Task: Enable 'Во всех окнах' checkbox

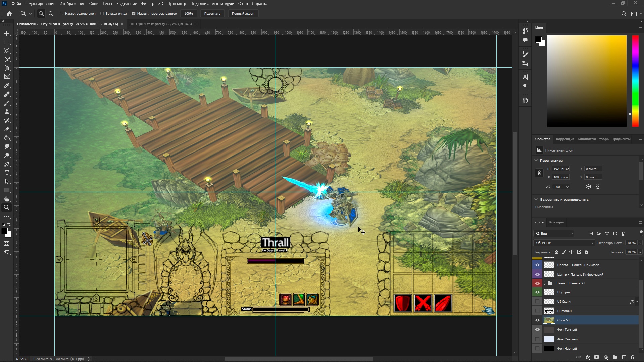Action: (x=102, y=14)
